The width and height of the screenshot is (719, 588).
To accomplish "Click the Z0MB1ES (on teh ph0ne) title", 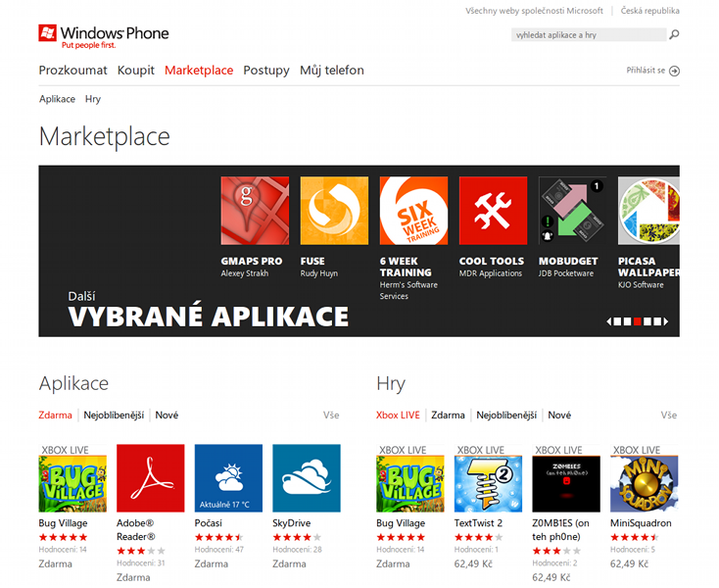I will tap(561, 530).
